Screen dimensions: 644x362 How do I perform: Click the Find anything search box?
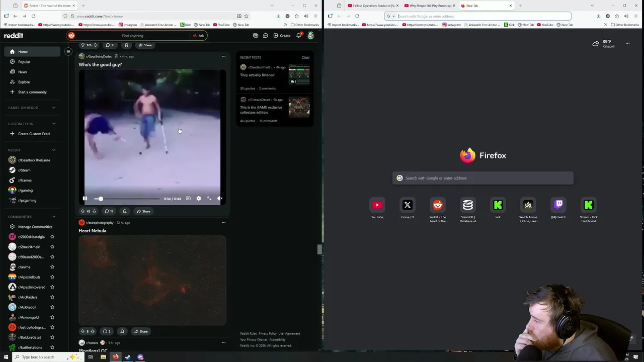[x=133, y=36]
